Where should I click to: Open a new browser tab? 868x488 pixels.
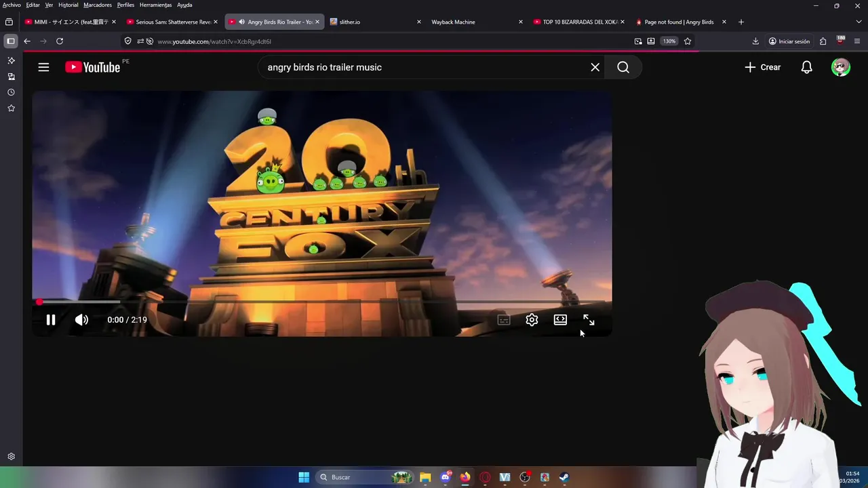click(x=741, y=22)
